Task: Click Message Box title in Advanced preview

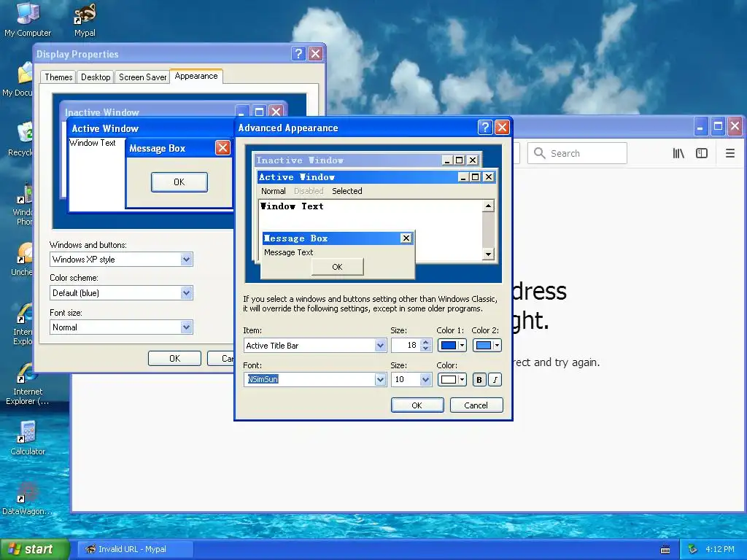Action: [296, 238]
